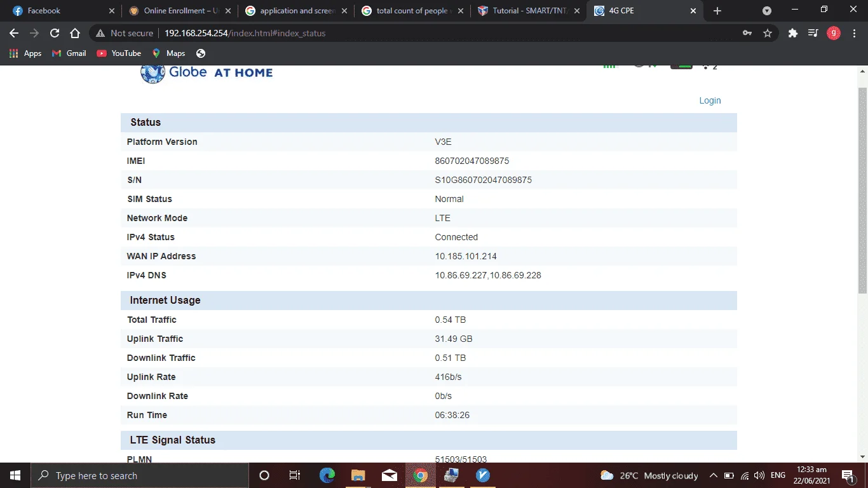Open the Windows Start menu
This screenshot has width=868, height=488.
(x=15, y=475)
